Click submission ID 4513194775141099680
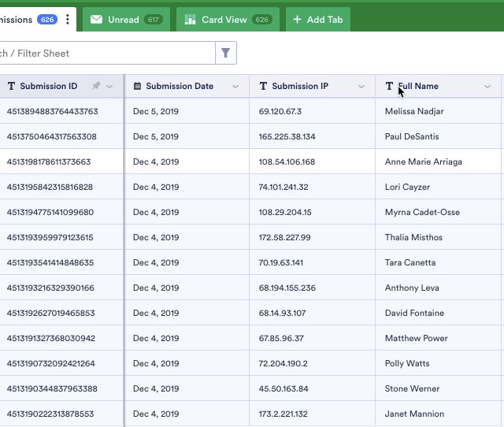The width and height of the screenshot is (504, 427). point(50,212)
